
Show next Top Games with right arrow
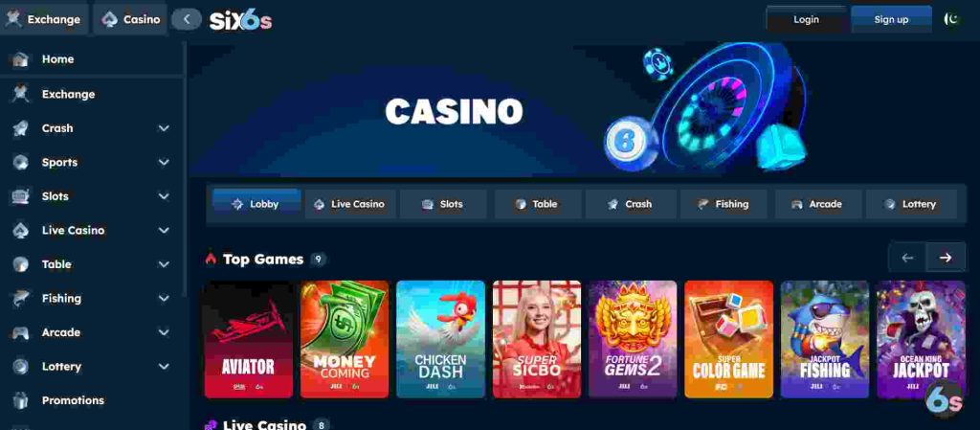pos(946,258)
